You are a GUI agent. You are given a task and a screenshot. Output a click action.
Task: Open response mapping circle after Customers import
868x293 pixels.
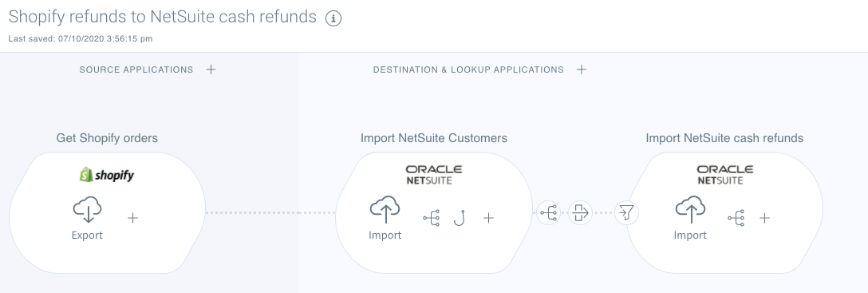(x=549, y=212)
